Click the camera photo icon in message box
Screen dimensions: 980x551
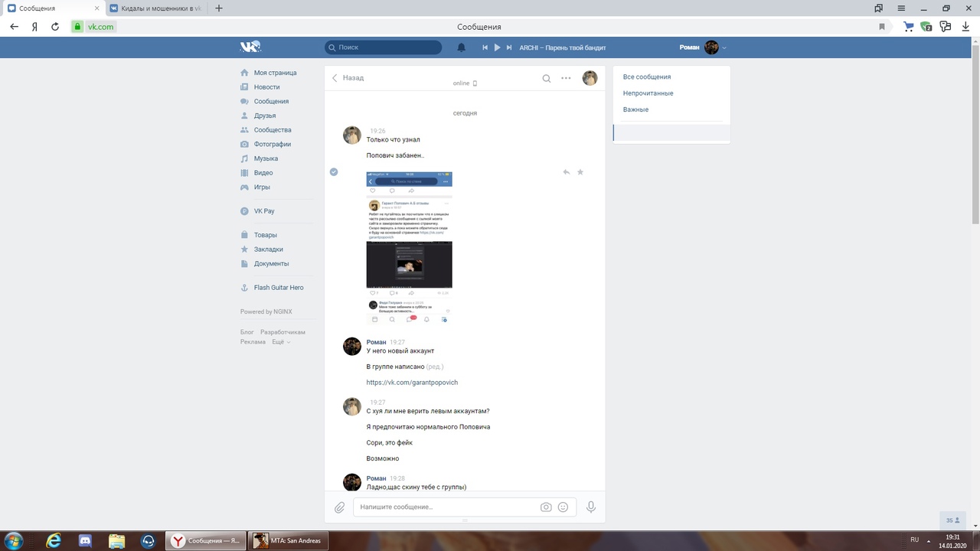(546, 507)
